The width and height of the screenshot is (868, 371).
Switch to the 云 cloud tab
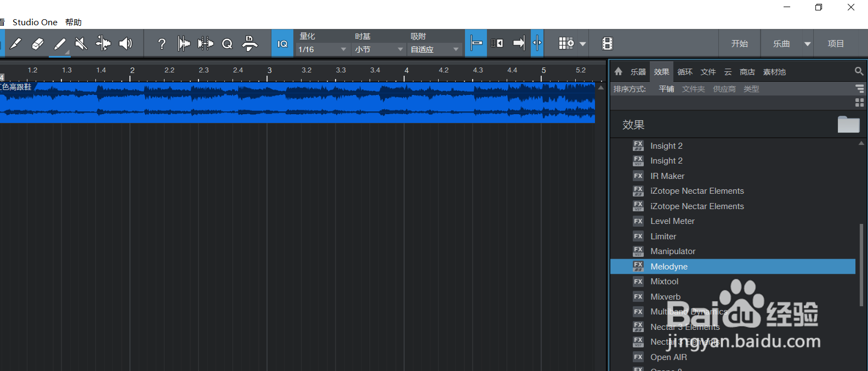[728, 72]
